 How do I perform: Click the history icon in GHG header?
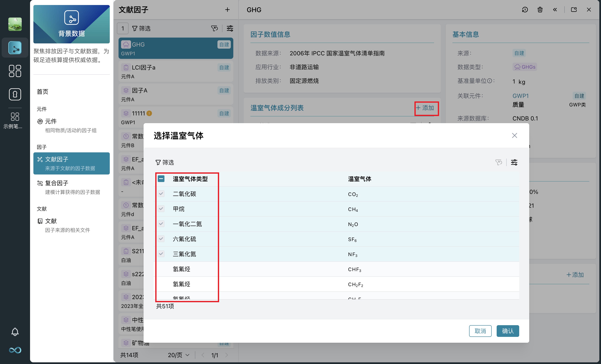pyautogui.click(x=525, y=10)
